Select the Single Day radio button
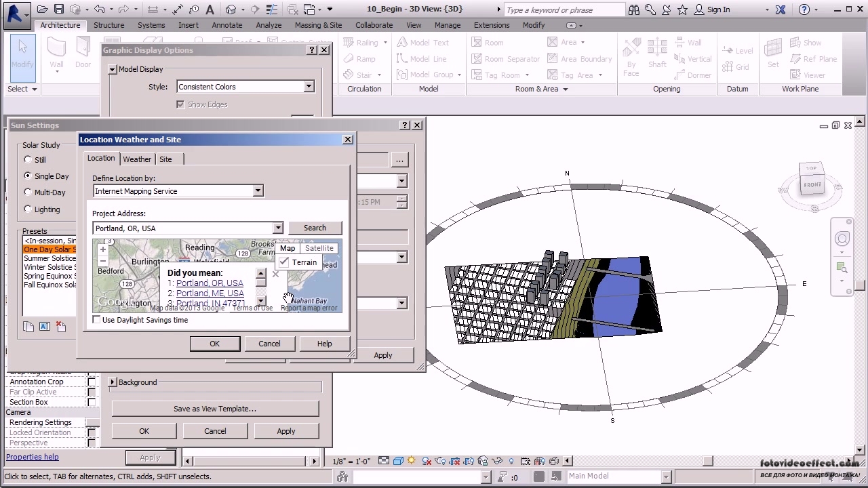Screen dimensions: 868x488 click(x=28, y=176)
